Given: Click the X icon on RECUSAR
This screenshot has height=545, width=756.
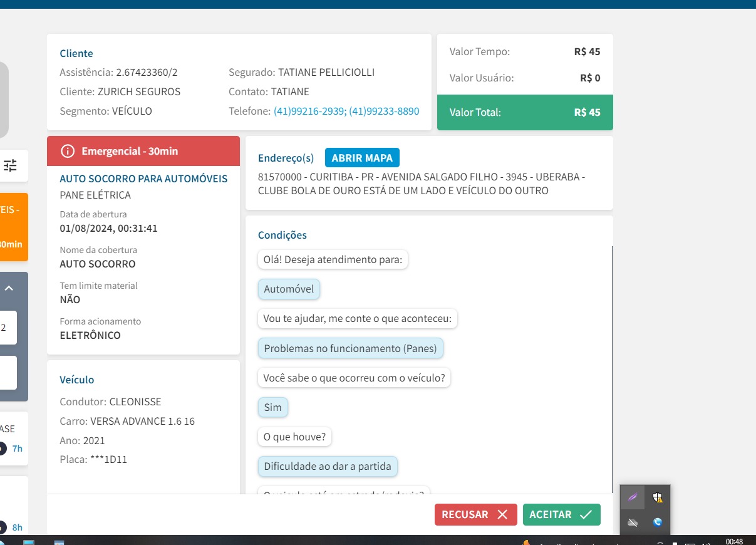Looking at the screenshot, I should [x=502, y=514].
